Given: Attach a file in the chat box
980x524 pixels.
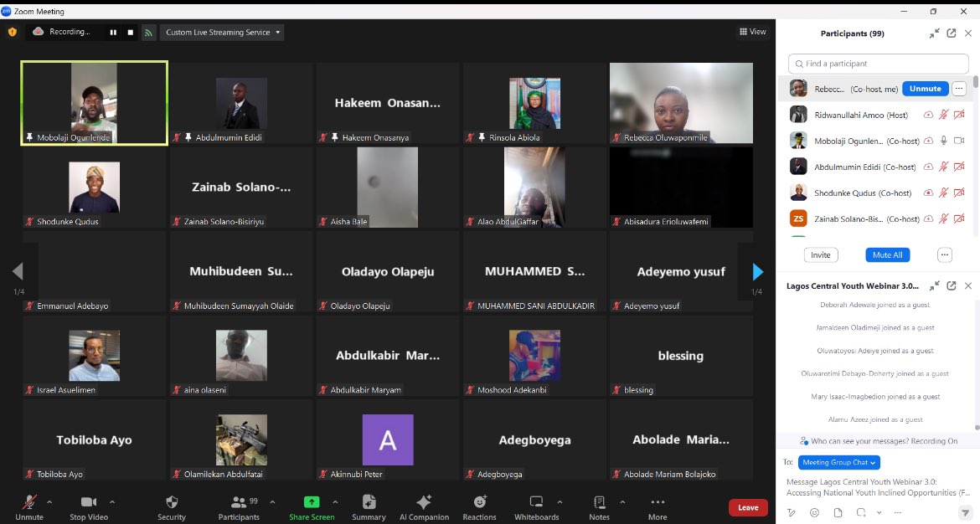Looking at the screenshot, I should 837,512.
